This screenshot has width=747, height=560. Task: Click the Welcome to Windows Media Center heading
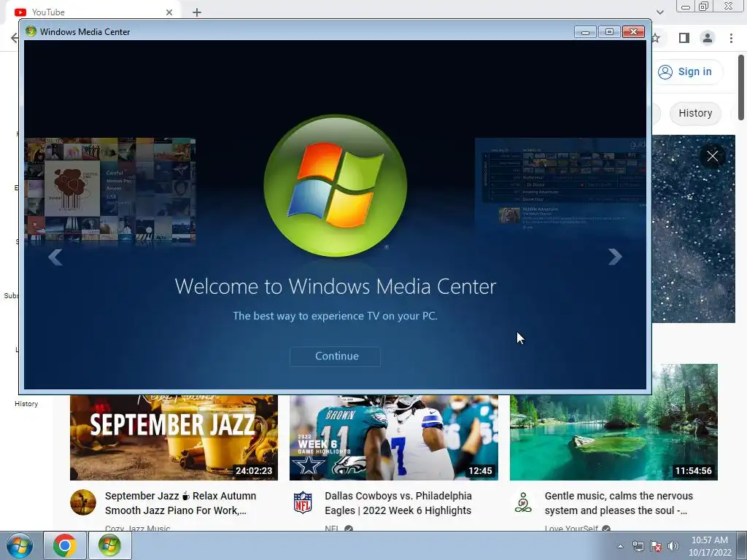(336, 286)
